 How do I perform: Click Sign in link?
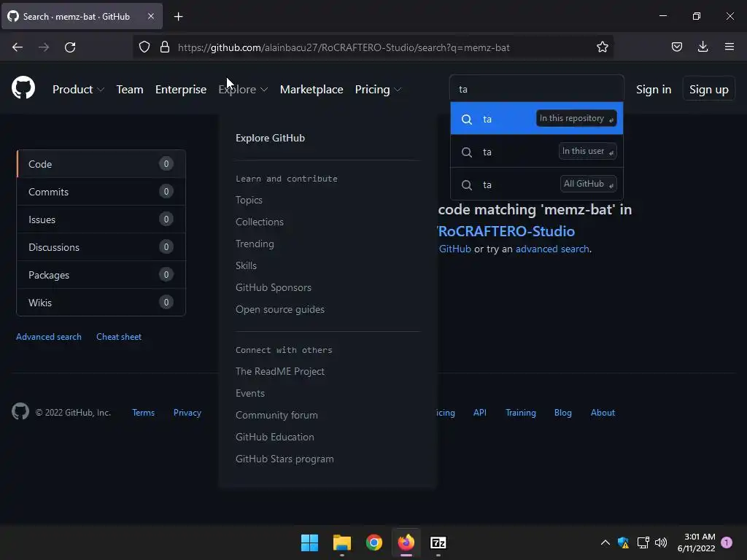654,90
